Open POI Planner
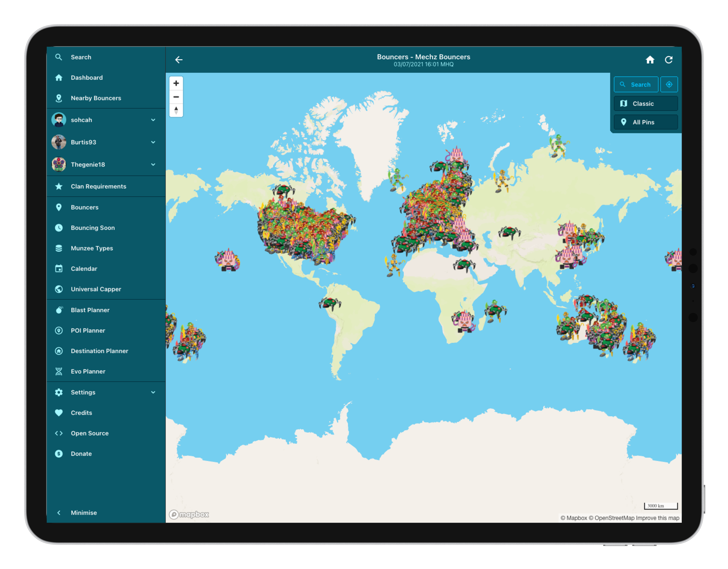Image resolution: width=728 pixels, height=569 pixels. (106, 330)
